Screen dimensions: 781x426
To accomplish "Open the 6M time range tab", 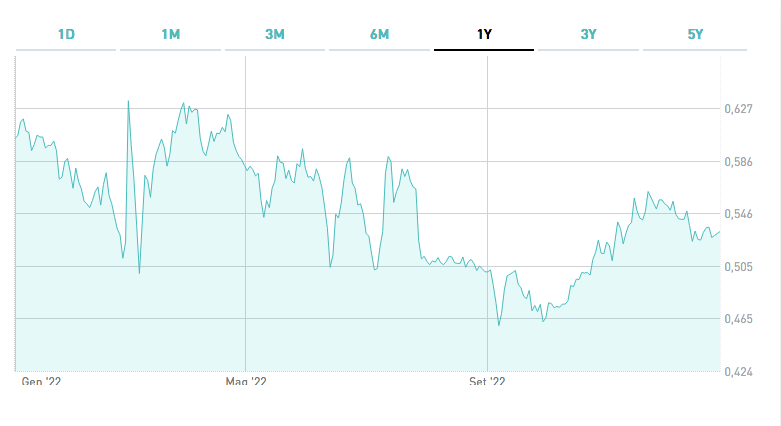I will coord(379,34).
